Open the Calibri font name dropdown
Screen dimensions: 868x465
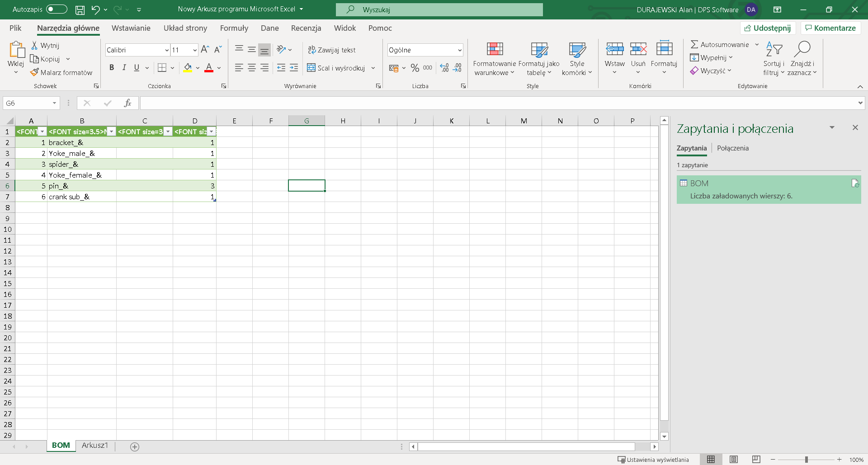pyautogui.click(x=167, y=50)
